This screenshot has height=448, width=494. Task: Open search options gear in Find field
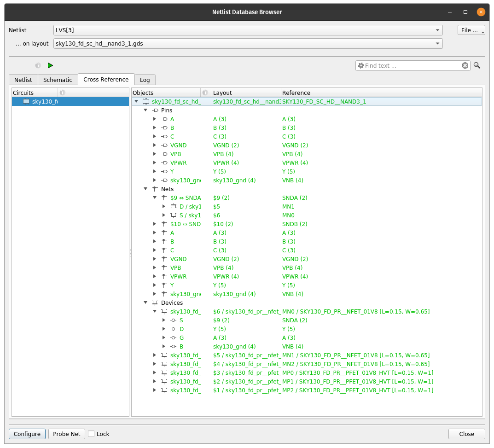361,65
